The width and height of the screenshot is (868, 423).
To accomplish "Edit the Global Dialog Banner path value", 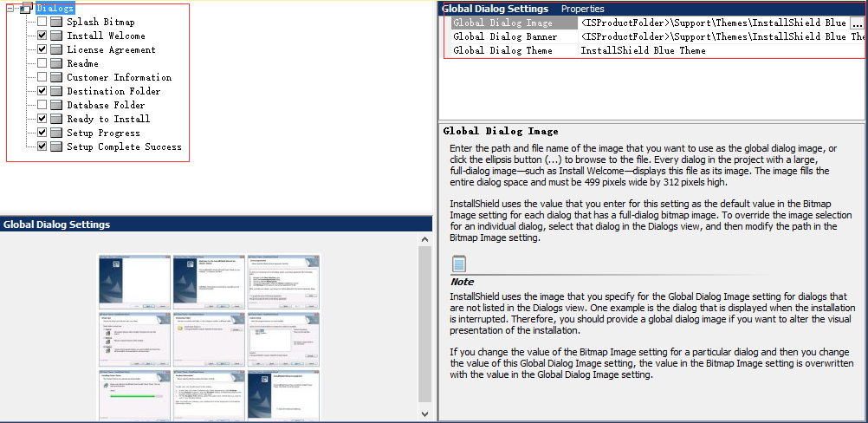I will click(x=722, y=36).
